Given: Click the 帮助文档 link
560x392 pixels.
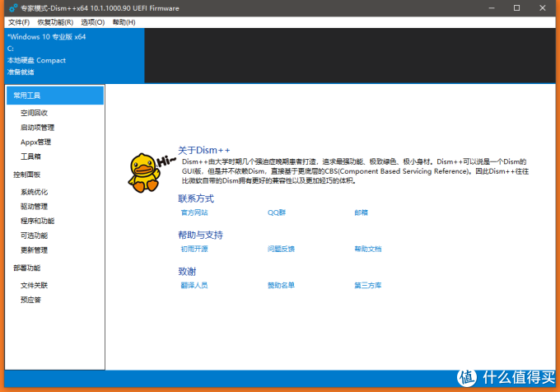Looking at the screenshot, I should pos(368,250).
